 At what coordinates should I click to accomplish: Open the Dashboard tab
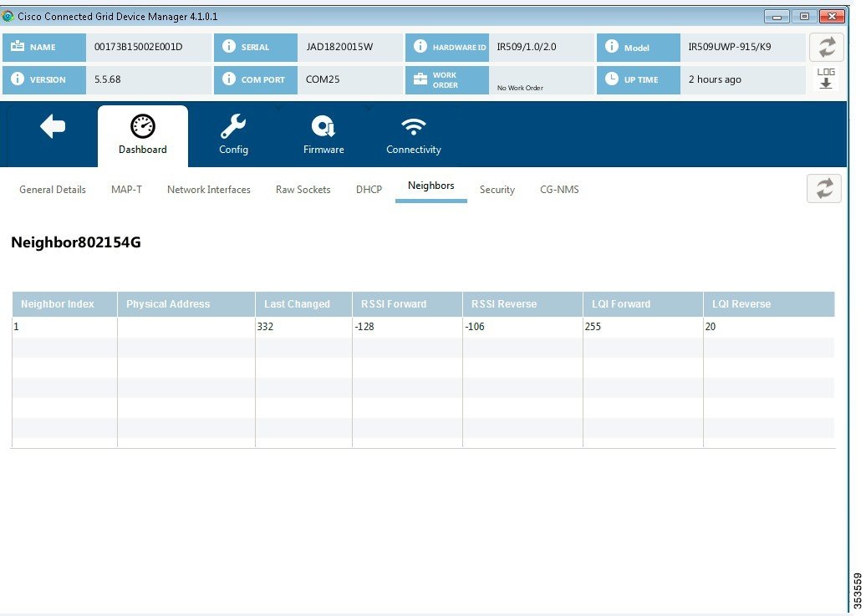pos(142,135)
